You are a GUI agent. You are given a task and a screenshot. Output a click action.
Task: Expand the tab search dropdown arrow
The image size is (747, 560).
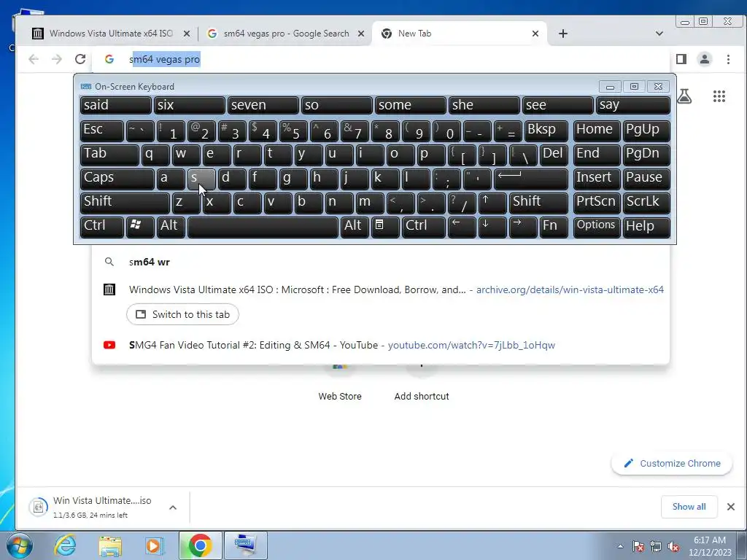coord(659,34)
